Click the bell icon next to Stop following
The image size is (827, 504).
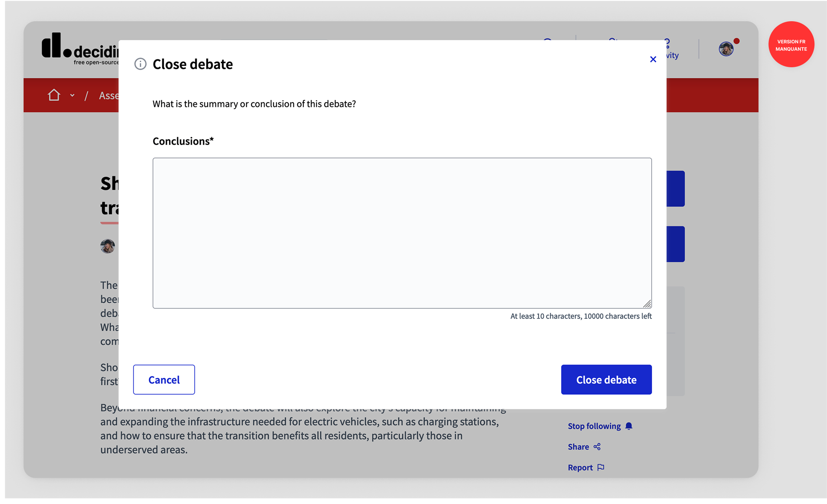(x=629, y=426)
